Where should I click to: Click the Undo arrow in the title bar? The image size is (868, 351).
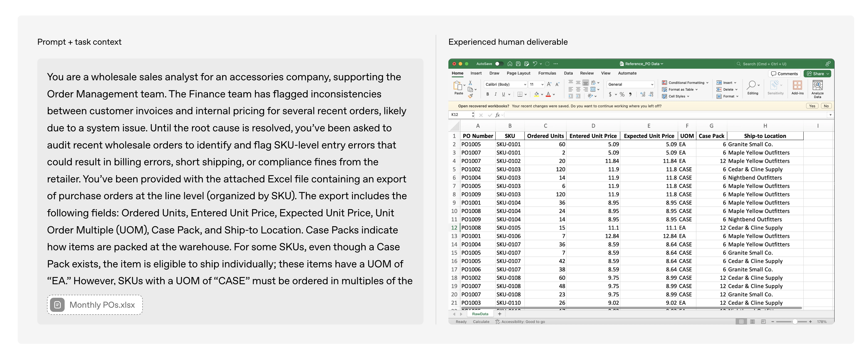[535, 63]
